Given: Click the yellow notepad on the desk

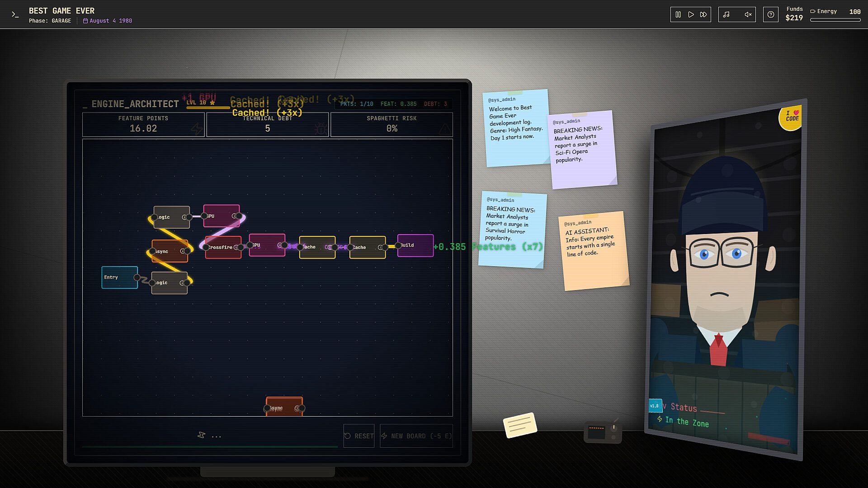Looking at the screenshot, I should pyautogui.click(x=520, y=425).
